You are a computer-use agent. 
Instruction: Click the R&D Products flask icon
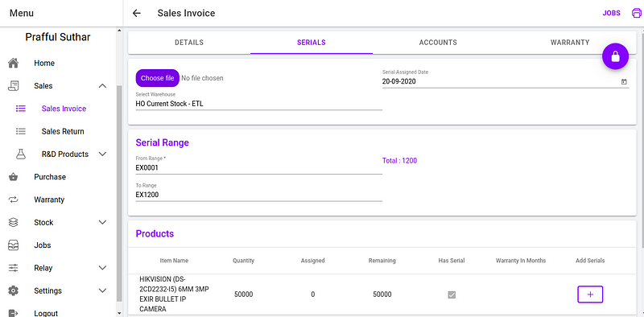coord(21,154)
